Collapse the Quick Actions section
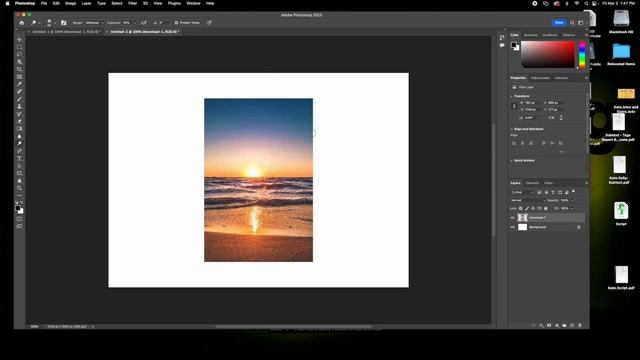This screenshot has width=640, height=360. (x=512, y=160)
